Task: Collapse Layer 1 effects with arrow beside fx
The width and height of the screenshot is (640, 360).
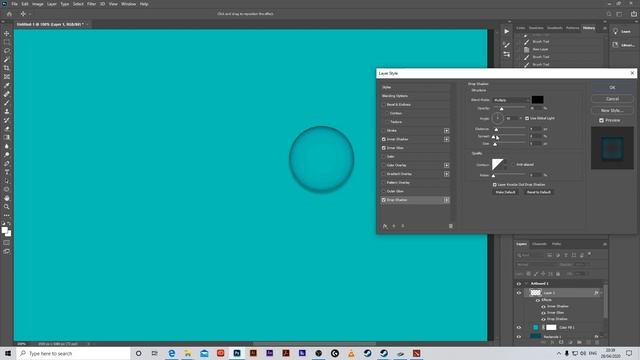Action: (601, 293)
